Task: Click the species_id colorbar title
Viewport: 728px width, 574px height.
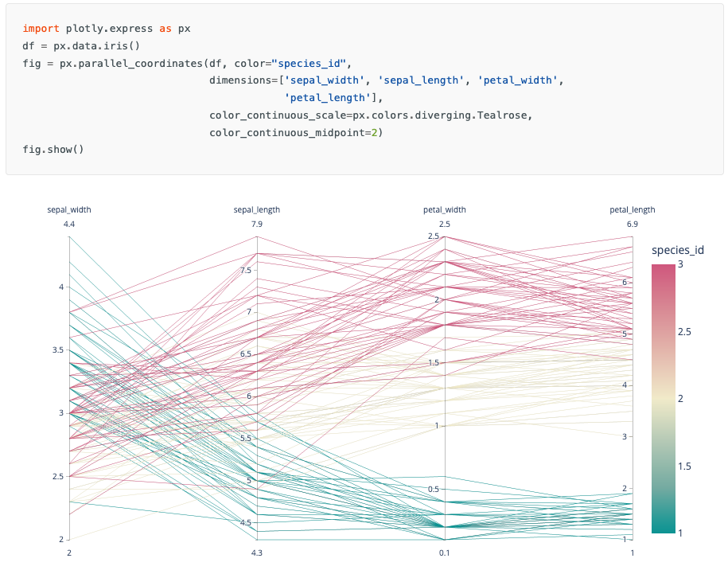Action: pyautogui.click(x=677, y=250)
